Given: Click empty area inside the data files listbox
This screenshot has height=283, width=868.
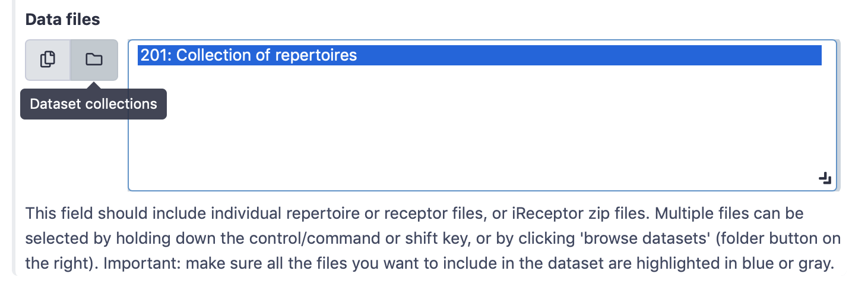Looking at the screenshot, I should click(475, 131).
